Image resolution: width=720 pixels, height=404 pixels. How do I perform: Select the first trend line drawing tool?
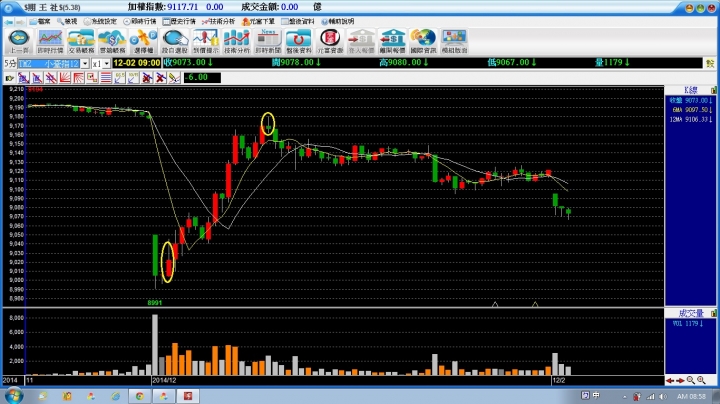click(x=23, y=78)
